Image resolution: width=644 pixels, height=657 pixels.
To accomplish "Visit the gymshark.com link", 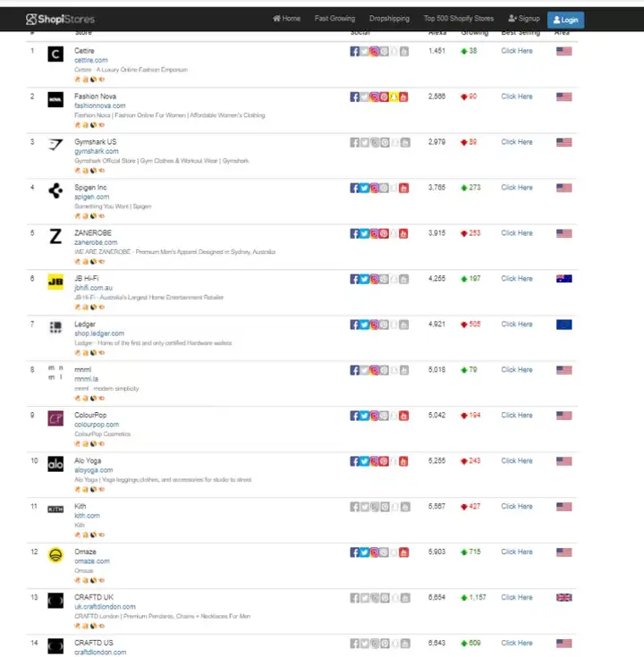I will tap(97, 151).
